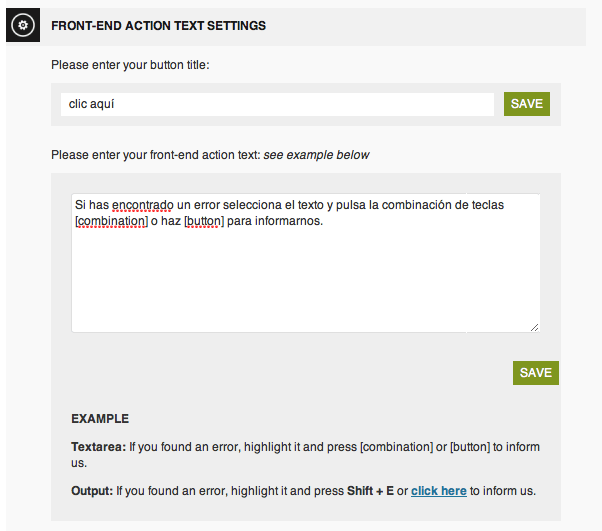Click the Front-End Action Text Settings header

(158, 25)
